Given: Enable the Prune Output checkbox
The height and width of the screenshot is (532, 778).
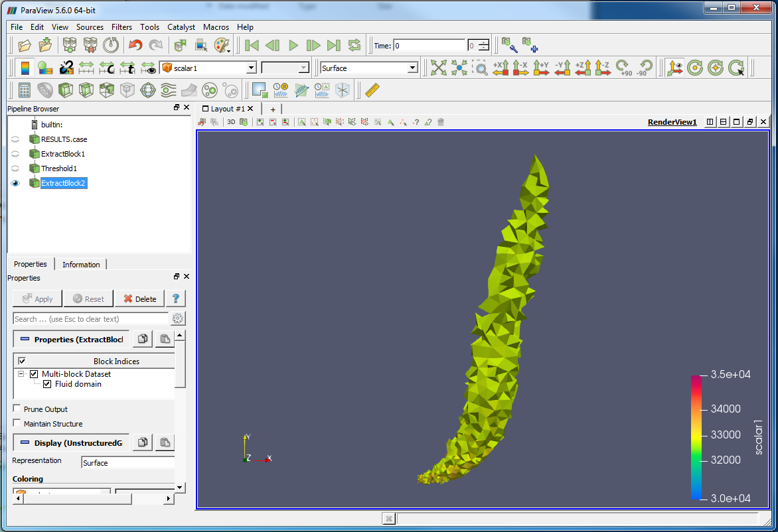Looking at the screenshot, I should 17,409.
